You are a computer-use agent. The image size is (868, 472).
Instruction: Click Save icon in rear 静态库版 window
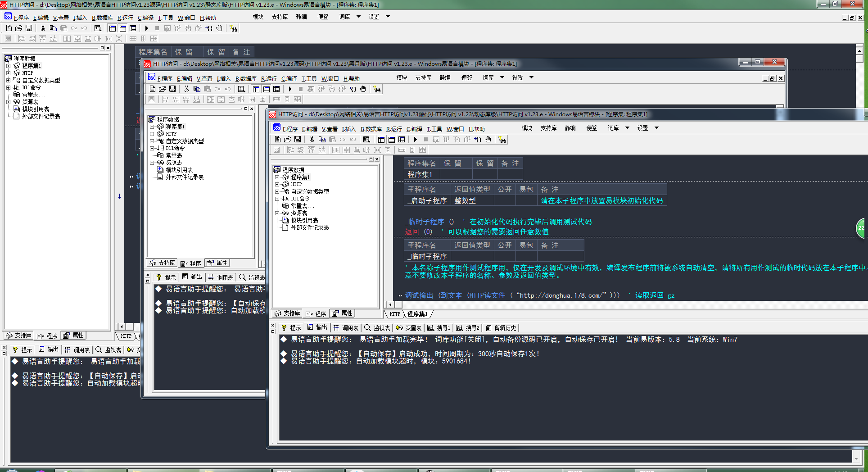coord(29,28)
